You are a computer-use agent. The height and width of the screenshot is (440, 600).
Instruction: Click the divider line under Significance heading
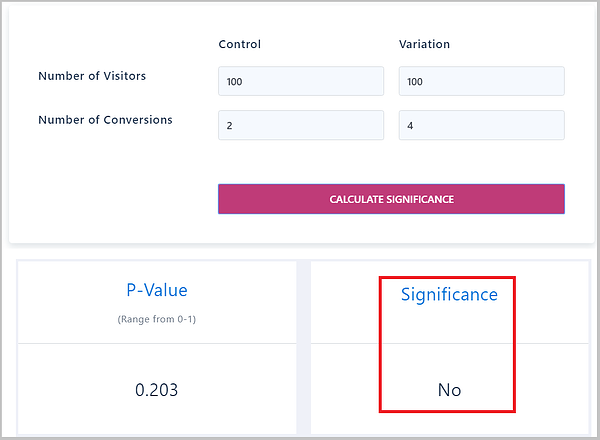tap(449, 344)
